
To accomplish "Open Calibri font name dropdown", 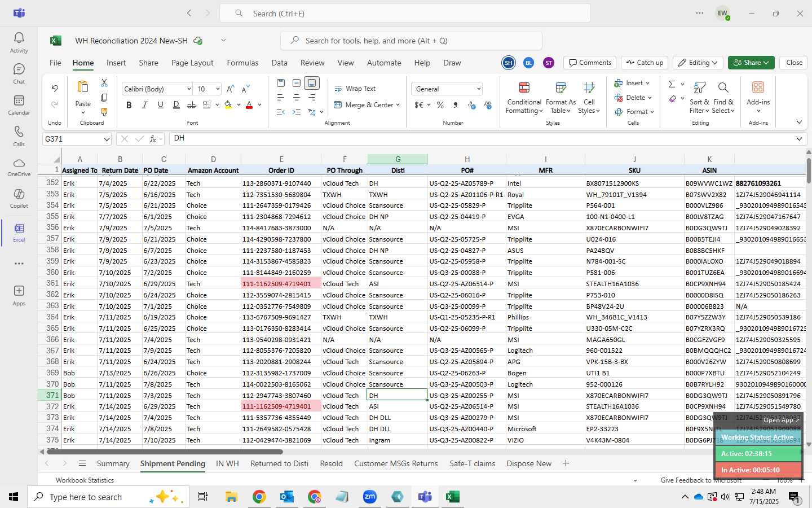I will coord(189,89).
